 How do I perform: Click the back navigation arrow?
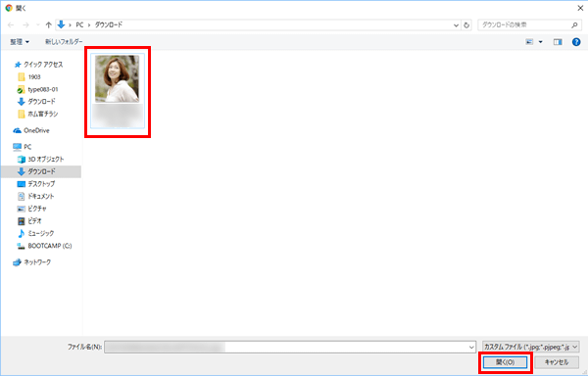pyautogui.click(x=11, y=25)
